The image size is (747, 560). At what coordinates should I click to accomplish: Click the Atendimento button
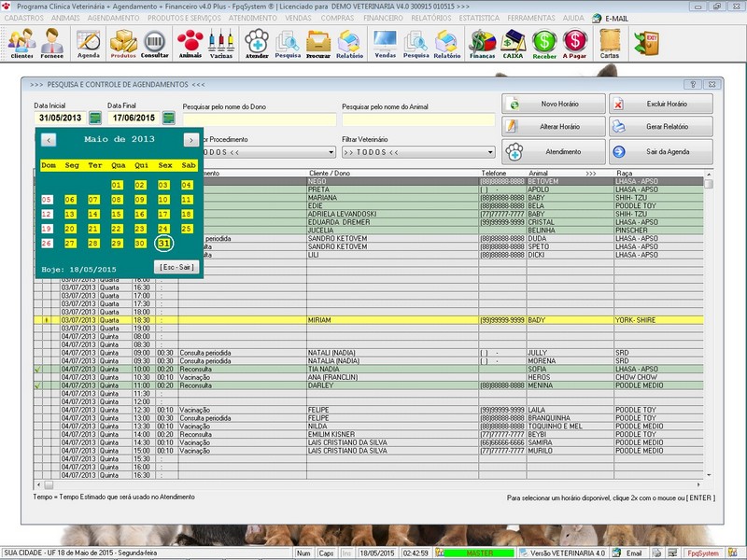coord(553,152)
